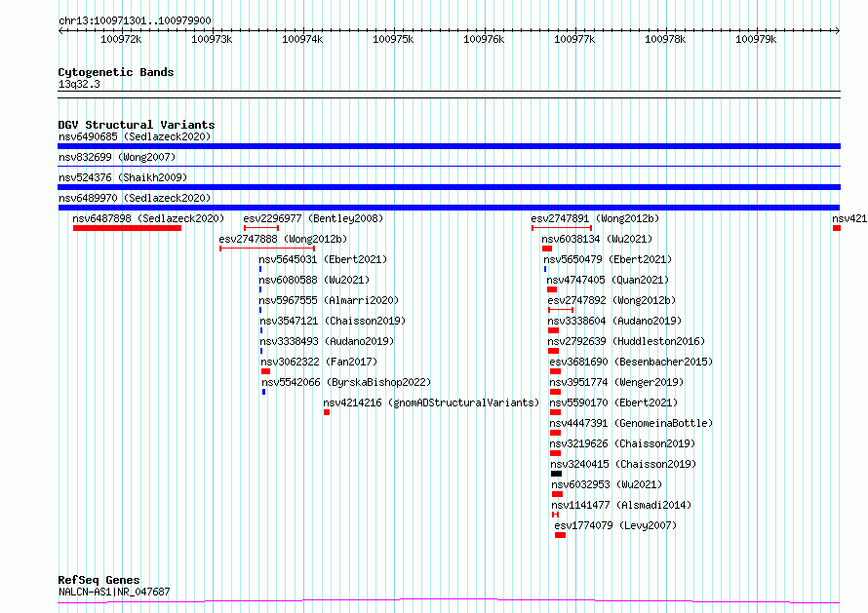Open esv1774079 (Levy2007) variant
Image resolution: width=868 pixels, height=613 pixels.
615,525
